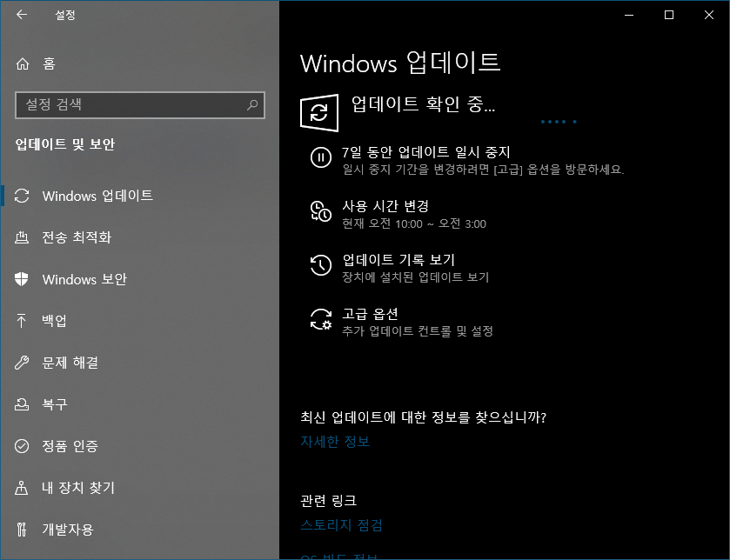
Task: Open the 정품 인증 checkmark icon
Action: 22,445
